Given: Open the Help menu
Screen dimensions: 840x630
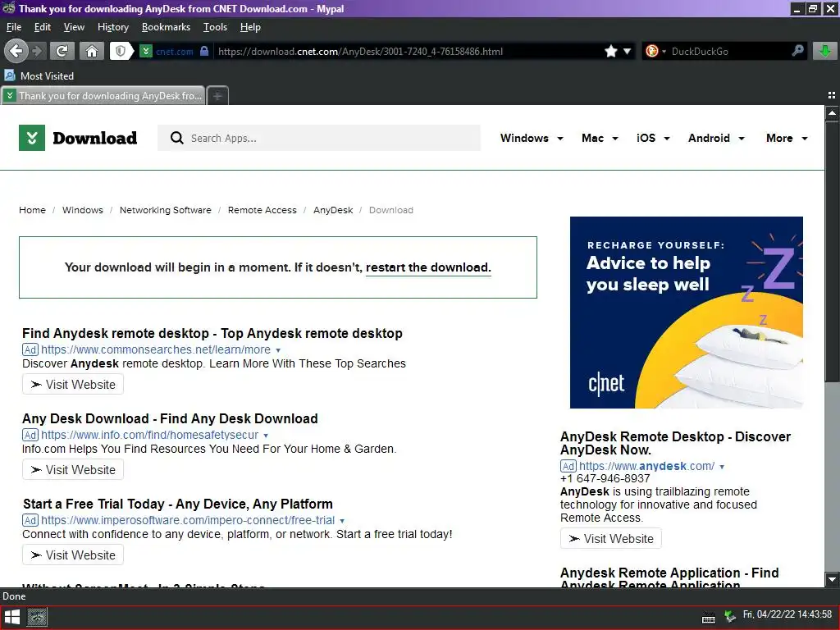Looking at the screenshot, I should [x=250, y=27].
